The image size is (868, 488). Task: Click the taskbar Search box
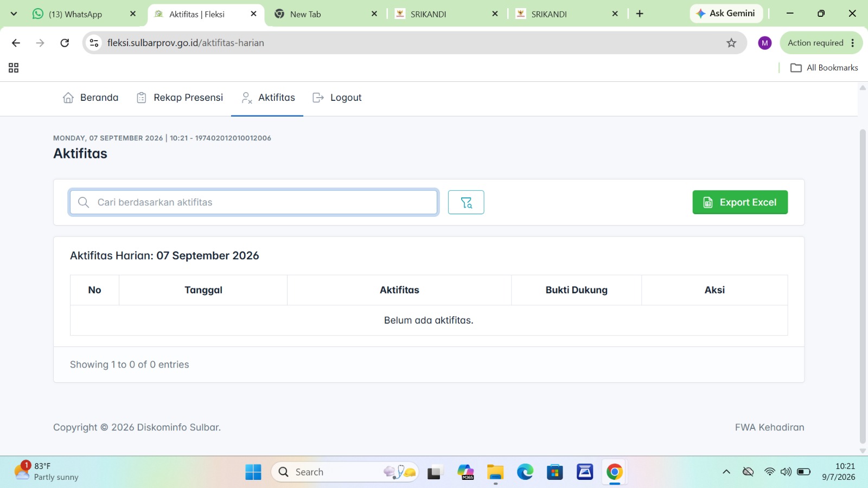coord(344,472)
